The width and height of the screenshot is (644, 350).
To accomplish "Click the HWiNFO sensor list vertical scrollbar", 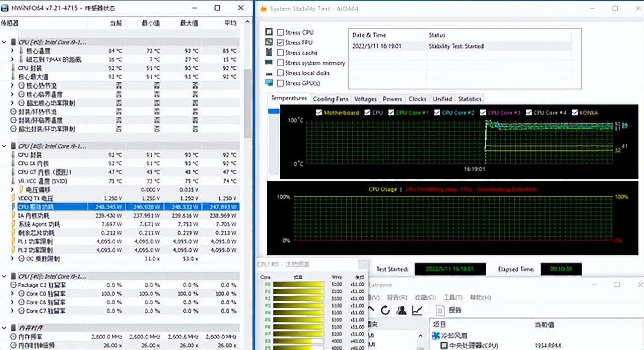I will point(247,101).
